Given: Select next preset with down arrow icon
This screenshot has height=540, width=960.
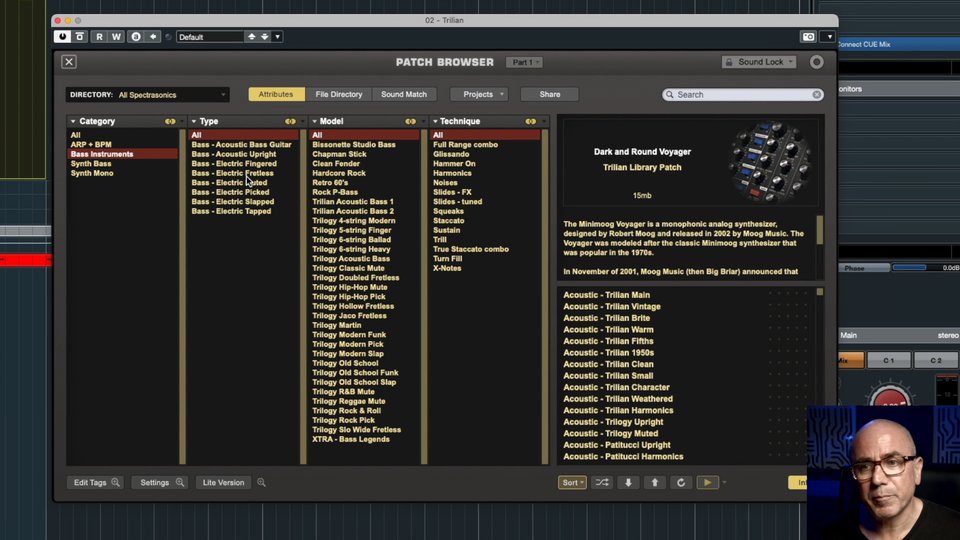Looking at the screenshot, I should [264, 37].
